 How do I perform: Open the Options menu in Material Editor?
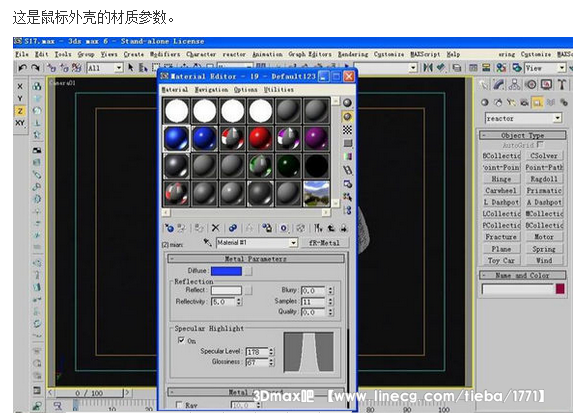[x=246, y=89]
